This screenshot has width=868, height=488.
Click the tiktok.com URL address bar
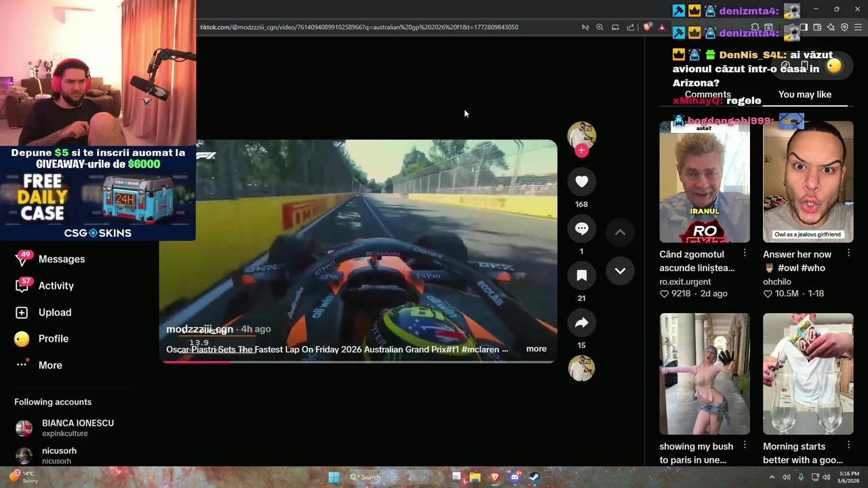pyautogui.click(x=359, y=27)
